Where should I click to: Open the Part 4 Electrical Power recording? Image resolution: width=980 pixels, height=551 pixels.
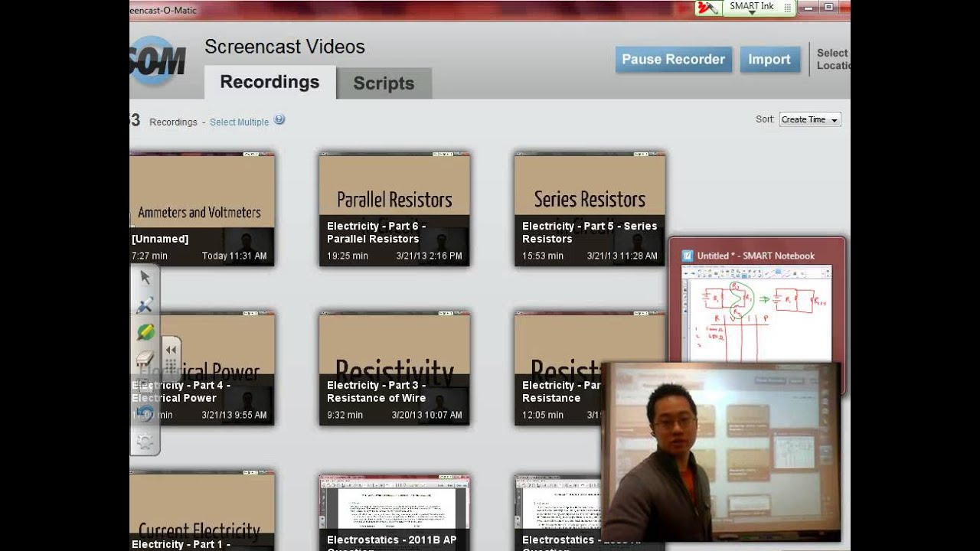202,368
